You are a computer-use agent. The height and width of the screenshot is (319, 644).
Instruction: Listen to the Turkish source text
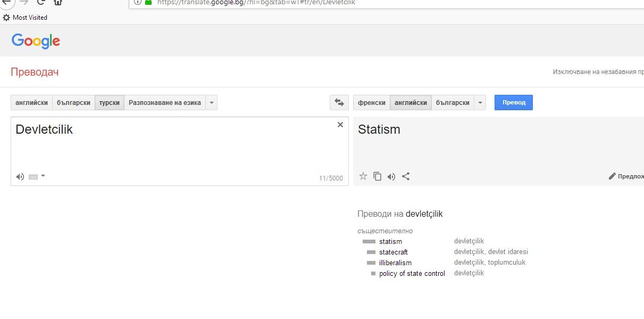20,177
